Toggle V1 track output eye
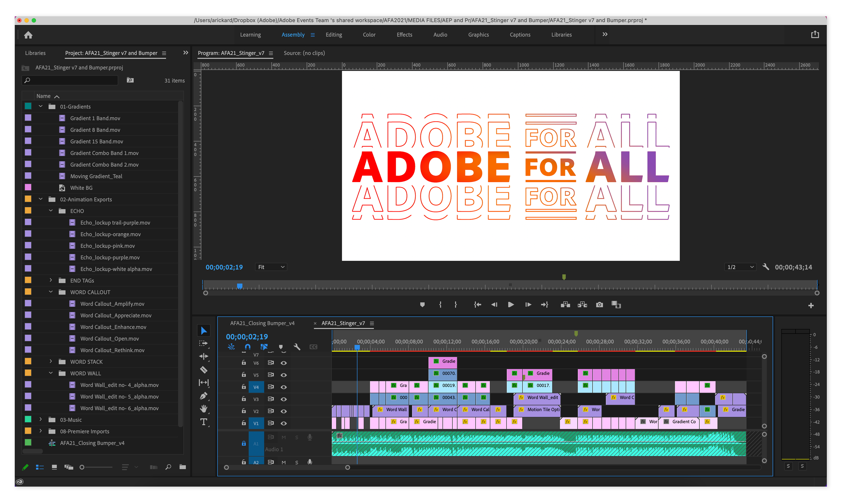This screenshot has width=846, height=504. (x=284, y=424)
